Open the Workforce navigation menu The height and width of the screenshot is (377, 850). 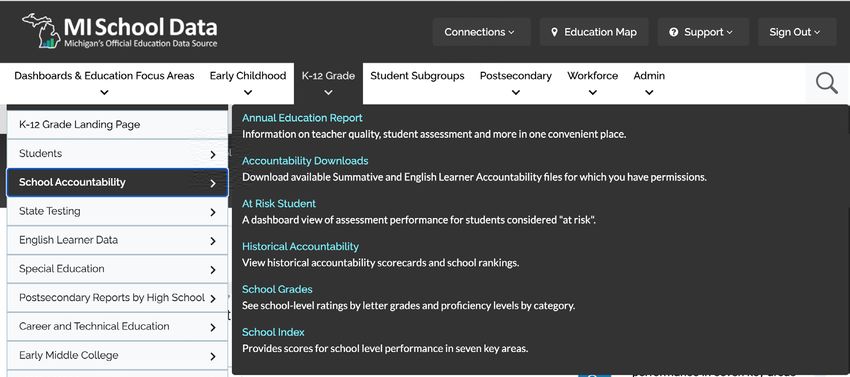[593, 83]
